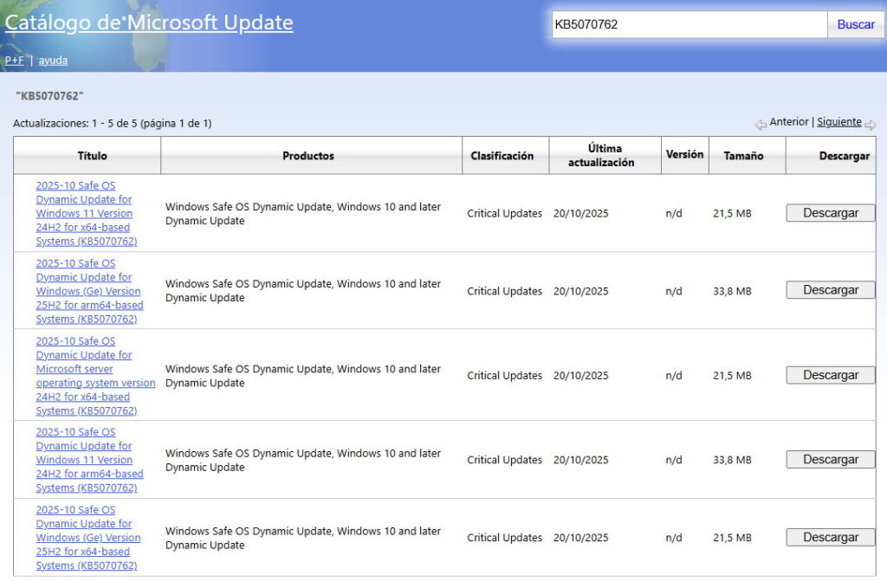Open Microsoft server operating system update link

click(94, 376)
